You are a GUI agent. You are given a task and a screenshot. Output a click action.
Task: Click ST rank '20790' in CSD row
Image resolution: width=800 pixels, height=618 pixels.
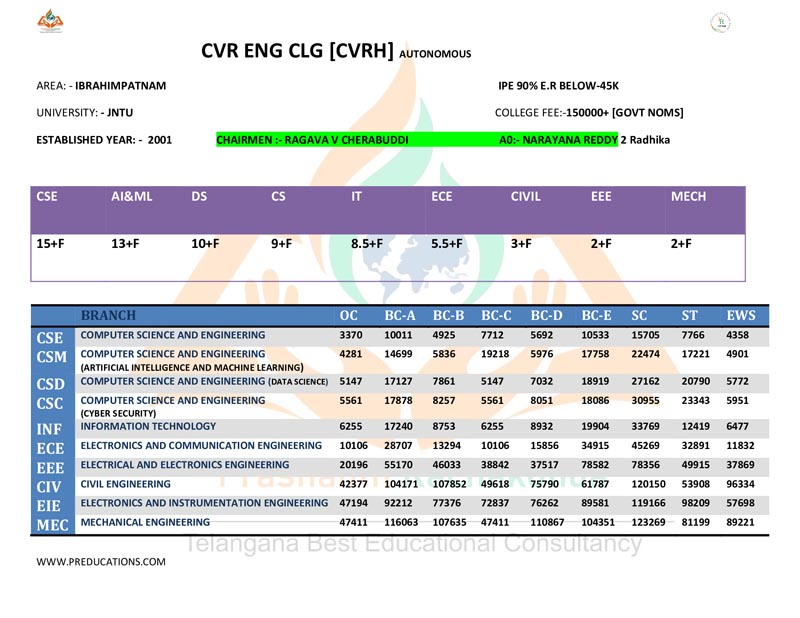click(x=695, y=381)
